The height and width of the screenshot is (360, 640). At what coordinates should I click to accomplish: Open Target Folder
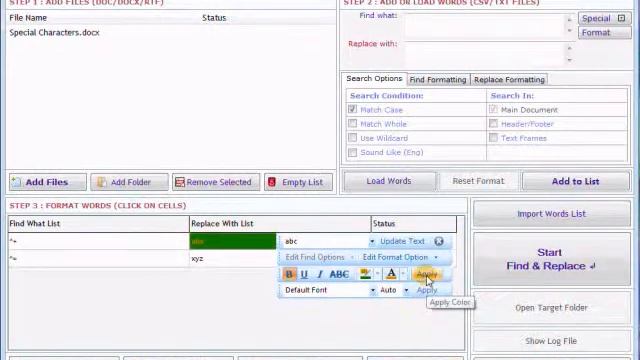551,308
